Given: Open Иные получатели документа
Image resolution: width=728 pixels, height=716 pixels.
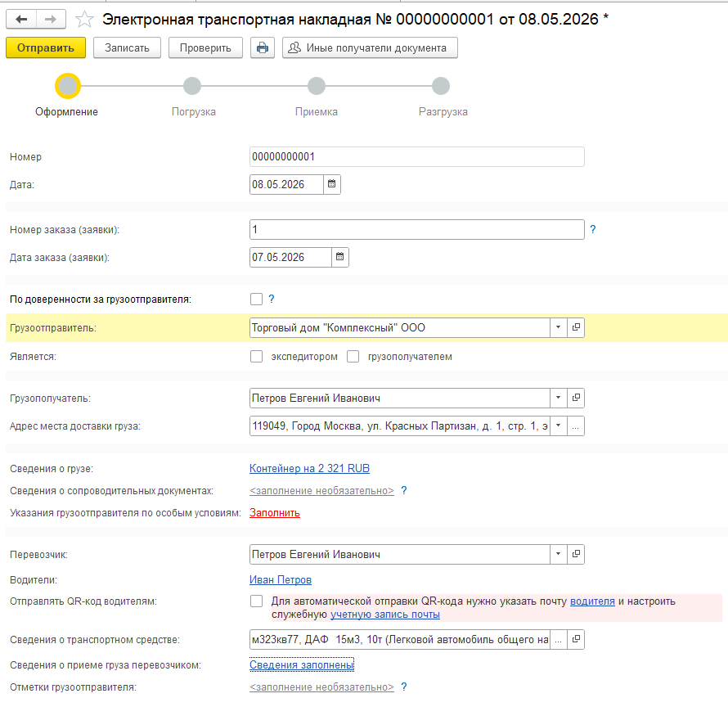Looking at the screenshot, I should (370, 47).
